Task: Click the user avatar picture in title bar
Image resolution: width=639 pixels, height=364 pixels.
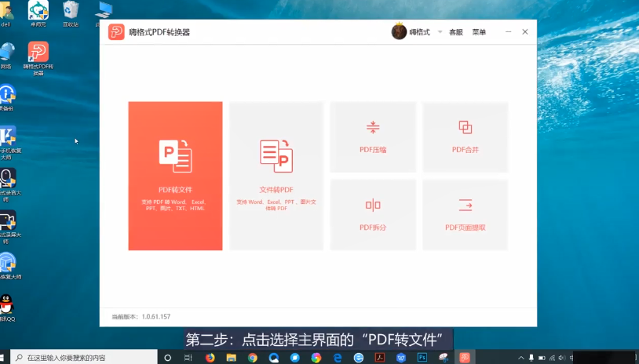Action: tap(399, 31)
